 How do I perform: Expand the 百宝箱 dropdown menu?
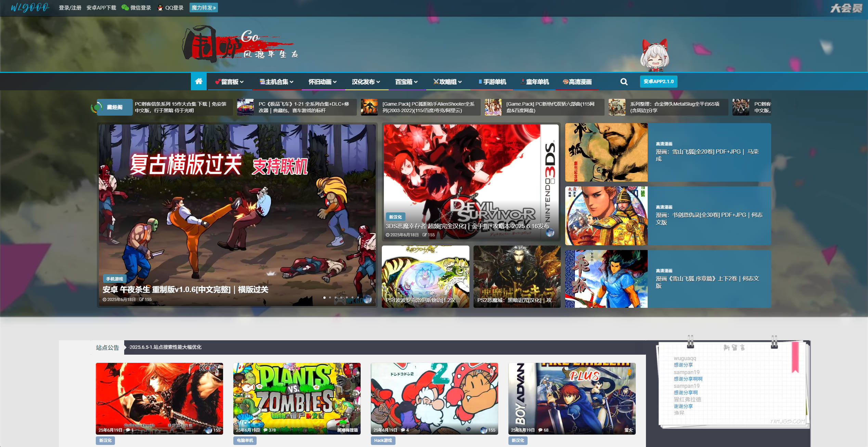(406, 82)
